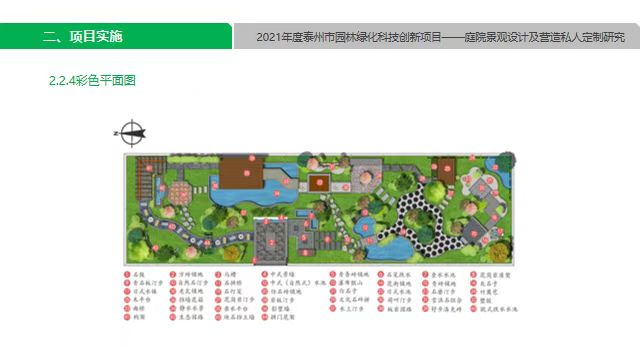The image size is (640, 360).
Task: Click the small brown square pavilion marker
Action: click(320, 183)
